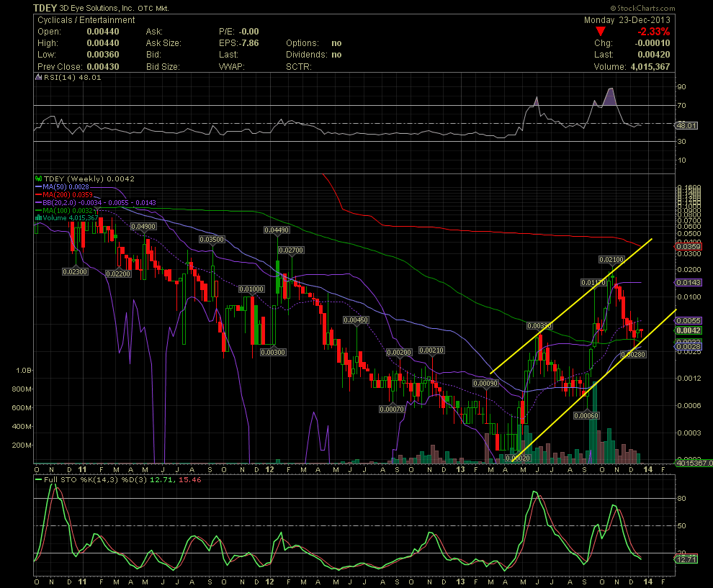Click the 0.01000 price label
Screen dimensions: 713x588
[x=251, y=289]
